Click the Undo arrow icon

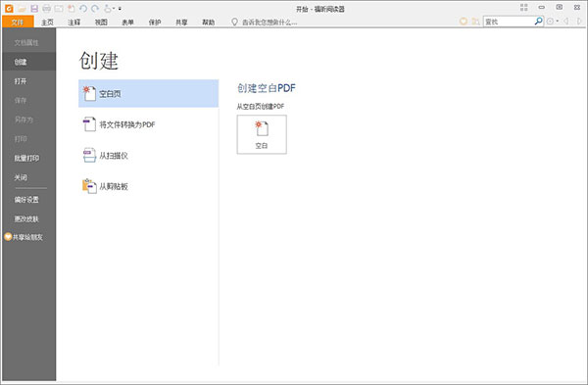[83, 8]
